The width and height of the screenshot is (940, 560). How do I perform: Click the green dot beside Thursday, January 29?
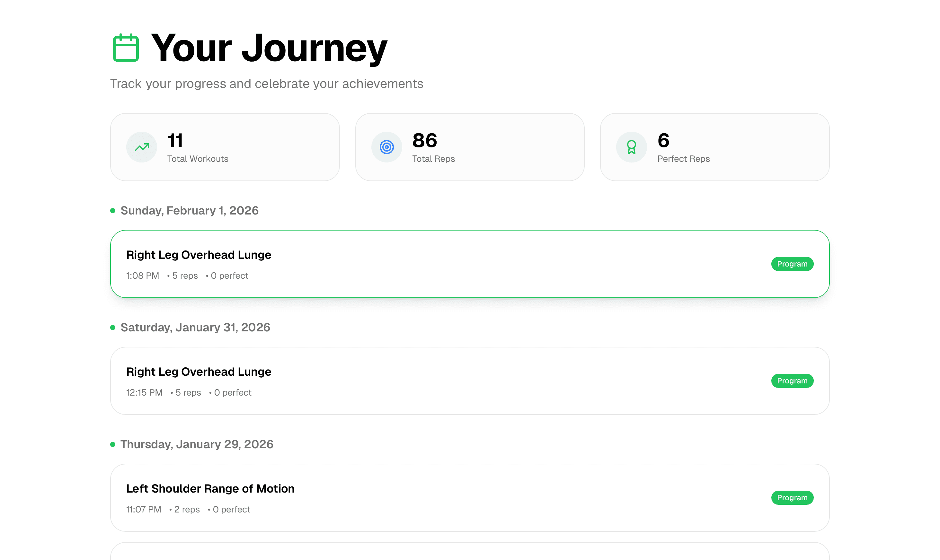point(112,444)
